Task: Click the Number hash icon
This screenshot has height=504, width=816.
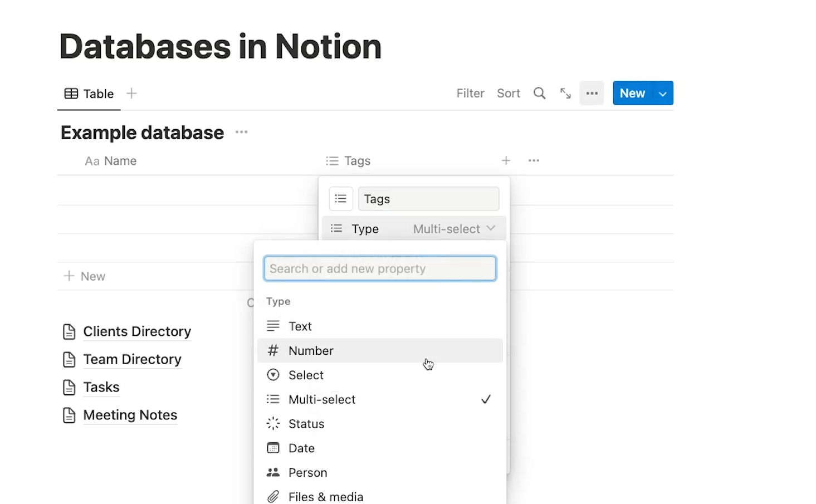Action: coord(273,350)
